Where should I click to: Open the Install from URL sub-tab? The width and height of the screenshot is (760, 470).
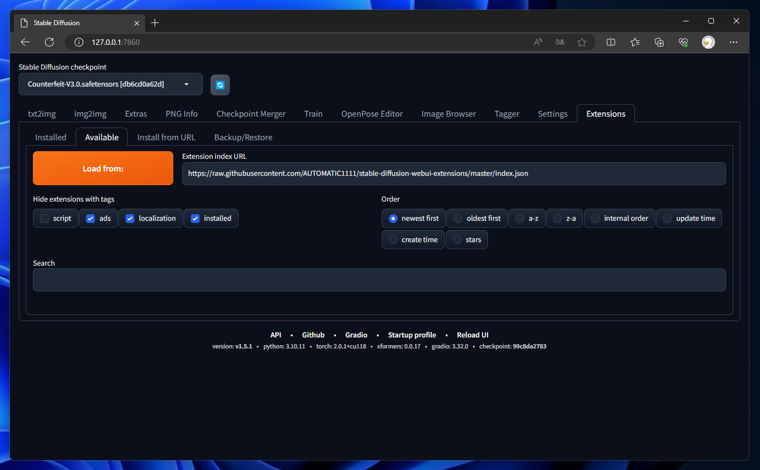coord(166,138)
